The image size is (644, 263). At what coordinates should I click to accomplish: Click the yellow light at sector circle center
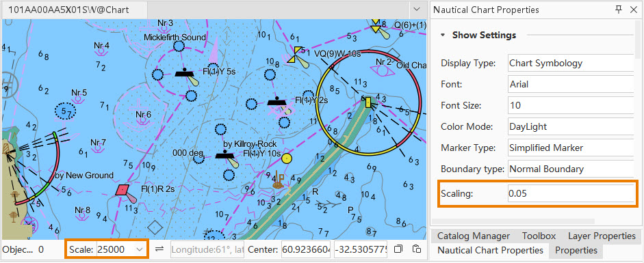368,102
